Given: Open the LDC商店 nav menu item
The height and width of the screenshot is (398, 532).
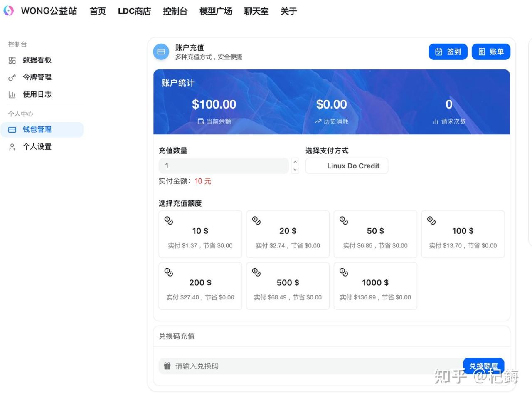Looking at the screenshot, I should [x=134, y=11].
